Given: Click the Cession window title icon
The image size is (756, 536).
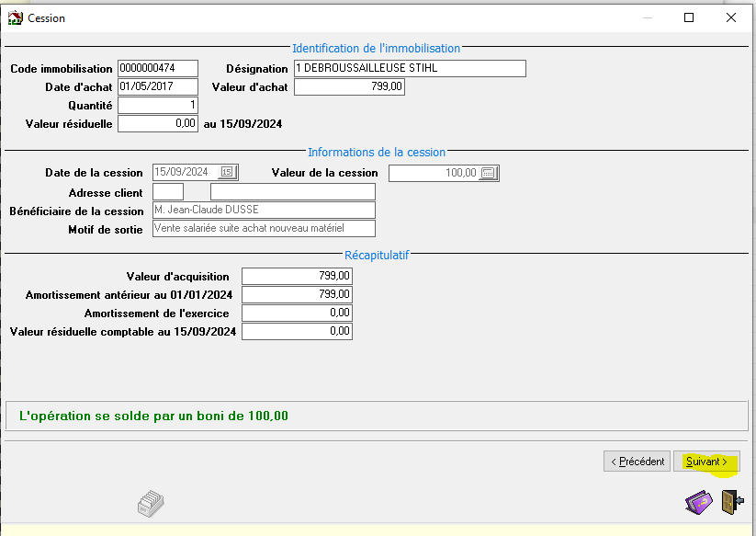Looking at the screenshot, I should (x=15, y=17).
